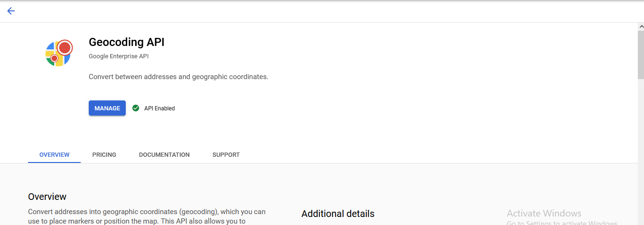
Task: Click the vertical scrollbar thumb
Action: pos(641,54)
